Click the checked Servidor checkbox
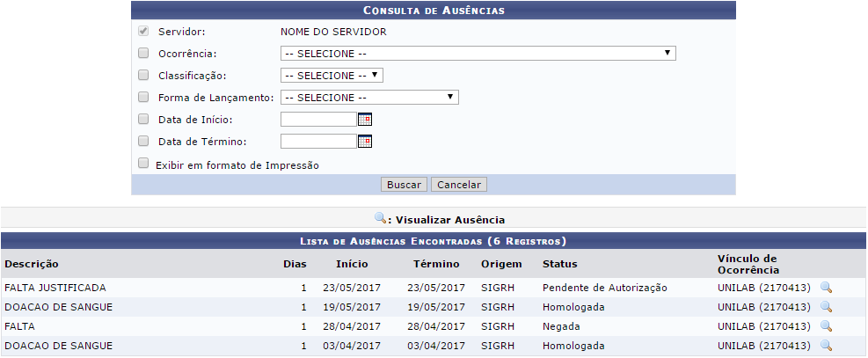The width and height of the screenshot is (868, 358). pyautogui.click(x=143, y=32)
